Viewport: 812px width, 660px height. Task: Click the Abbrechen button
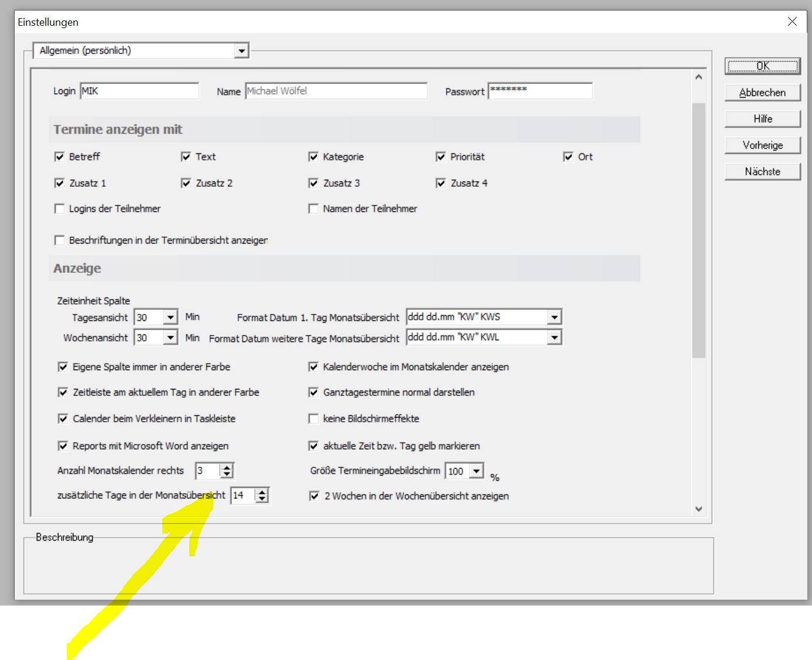762,93
